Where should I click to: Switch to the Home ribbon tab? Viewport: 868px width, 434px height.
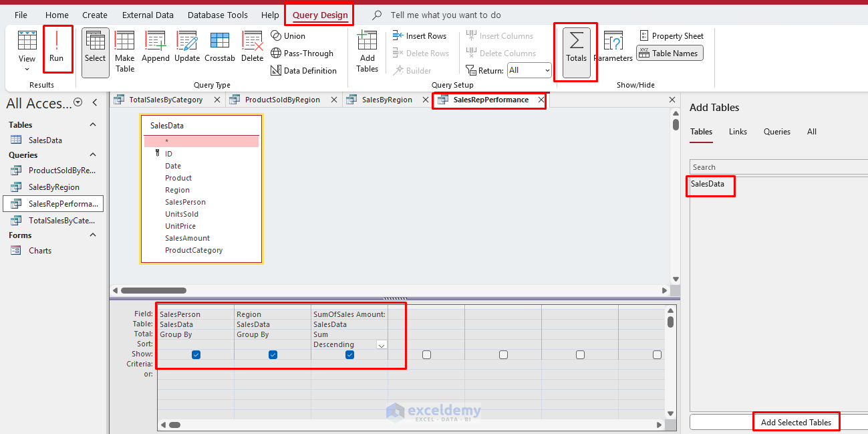(57, 15)
